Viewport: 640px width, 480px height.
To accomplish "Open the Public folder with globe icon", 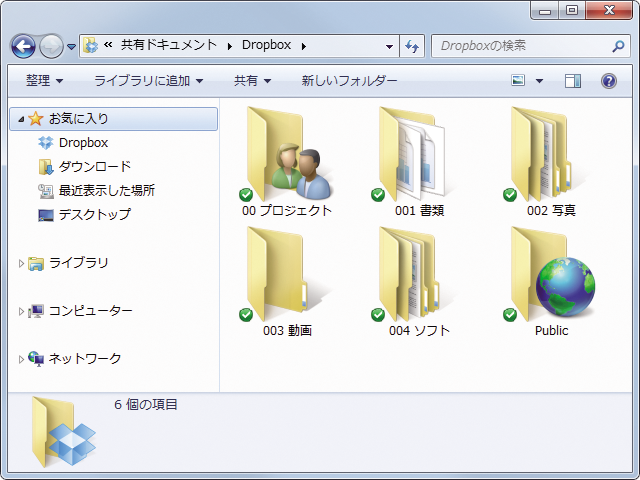I will point(551,275).
